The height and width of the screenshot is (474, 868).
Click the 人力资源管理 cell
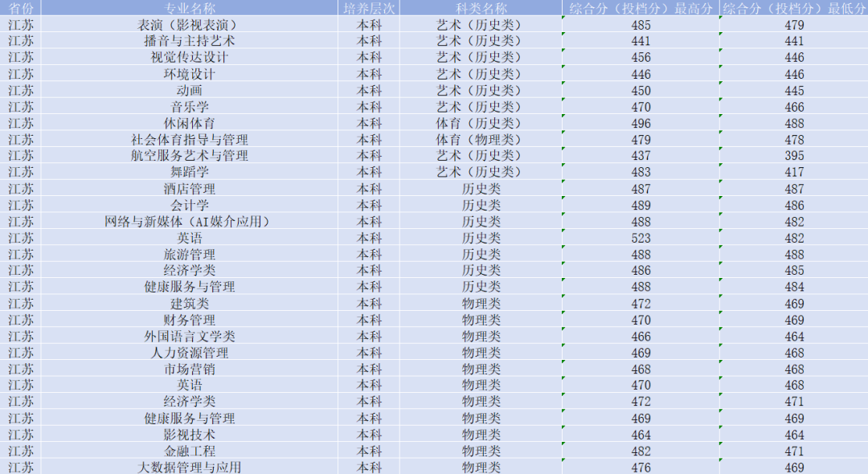coord(190,353)
